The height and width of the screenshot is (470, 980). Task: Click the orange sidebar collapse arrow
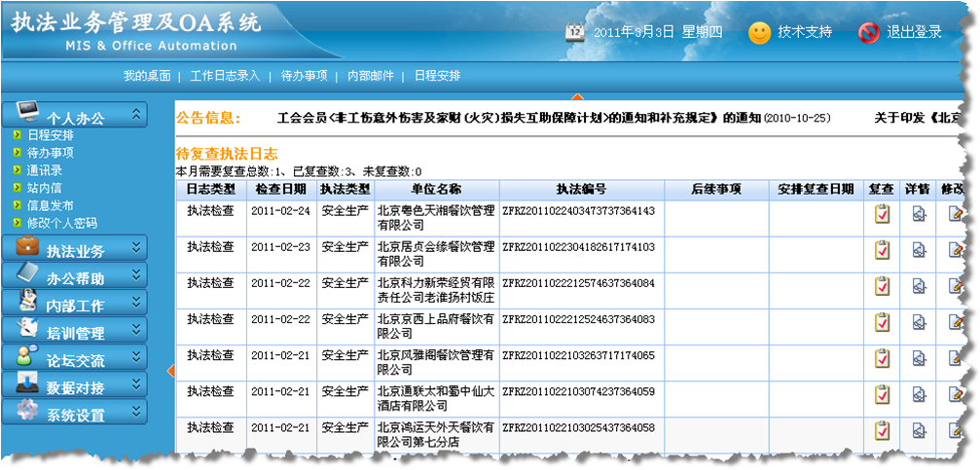pyautogui.click(x=170, y=370)
